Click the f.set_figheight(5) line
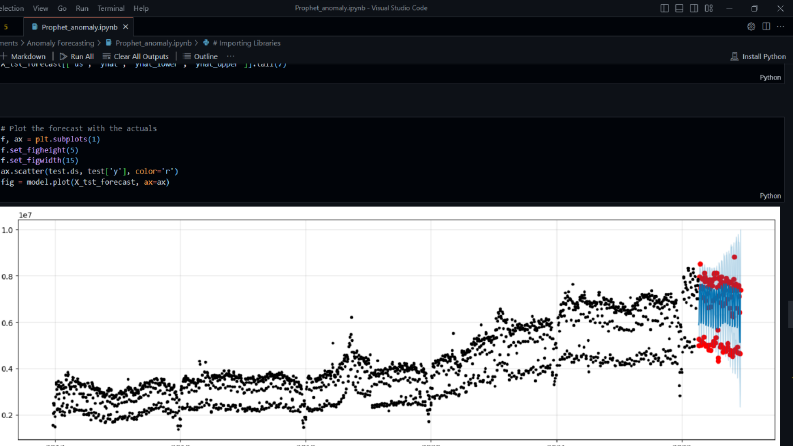 (x=39, y=150)
